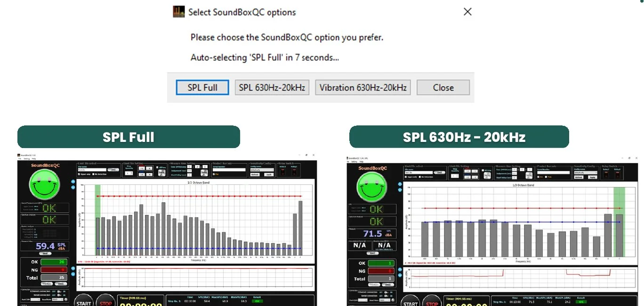644x306 pixels.
Task: Choose the SPL Full option in dialog
Action: [x=202, y=87]
